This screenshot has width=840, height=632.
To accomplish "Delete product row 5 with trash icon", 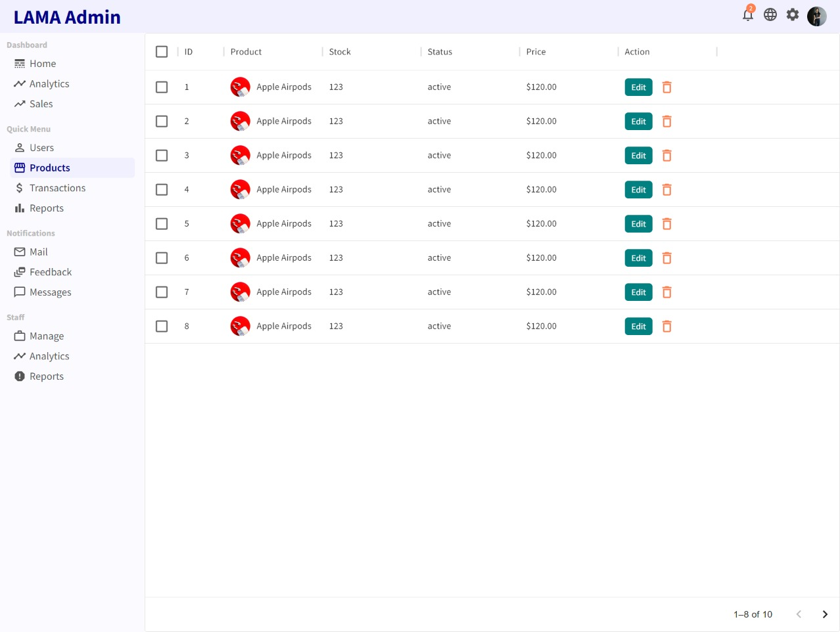I will 666,224.
